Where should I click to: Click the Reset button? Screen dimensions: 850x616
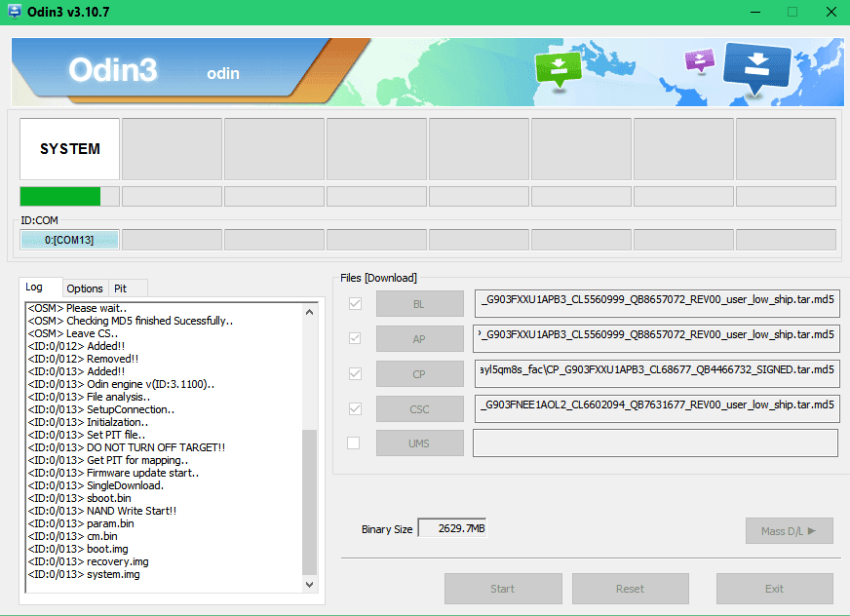[x=631, y=589]
